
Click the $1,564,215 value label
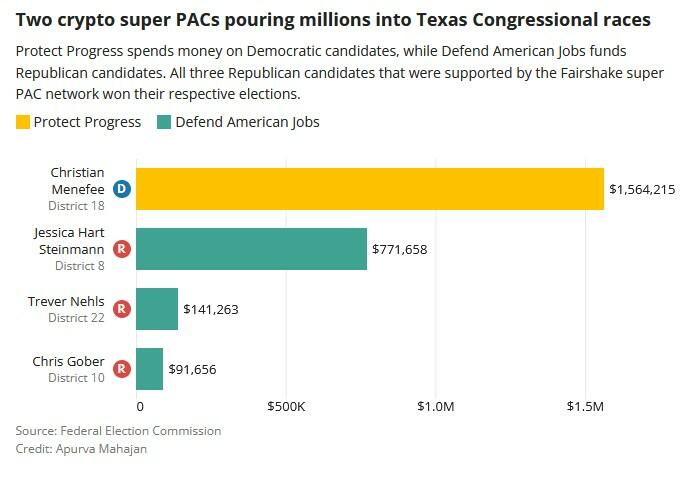pyautogui.click(x=642, y=189)
